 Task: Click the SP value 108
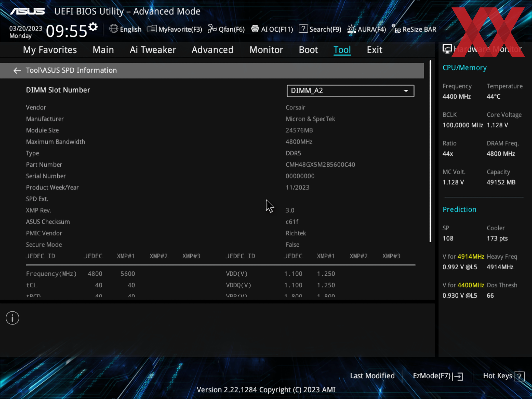[448, 239]
